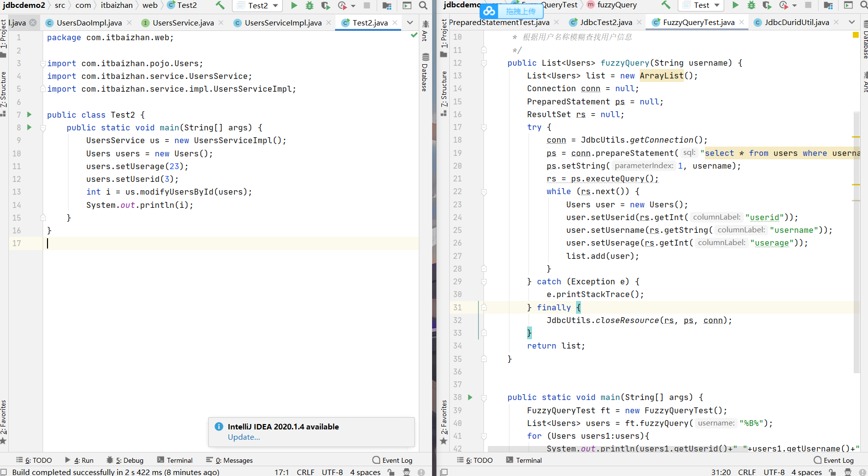Open Terminal in left window
The image size is (868, 476).
click(x=175, y=460)
